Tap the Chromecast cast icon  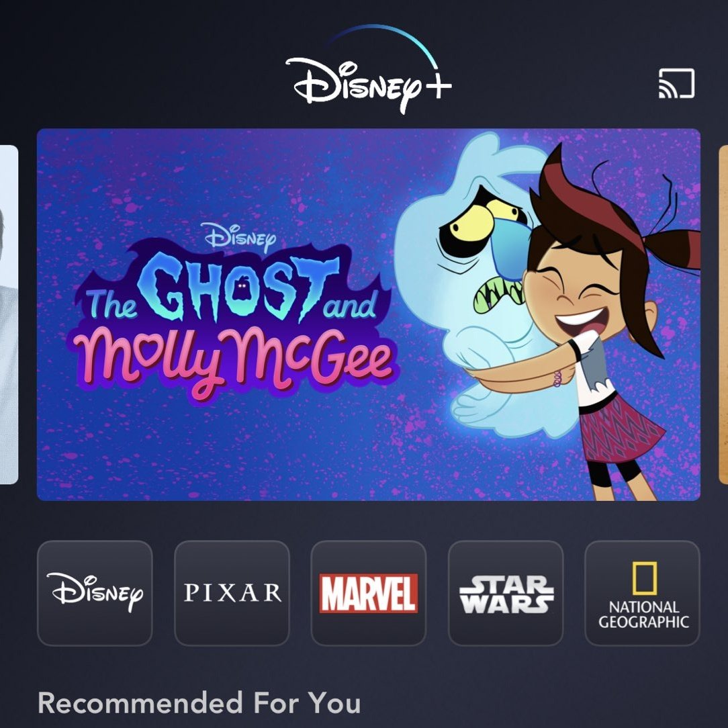(x=676, y=83)
